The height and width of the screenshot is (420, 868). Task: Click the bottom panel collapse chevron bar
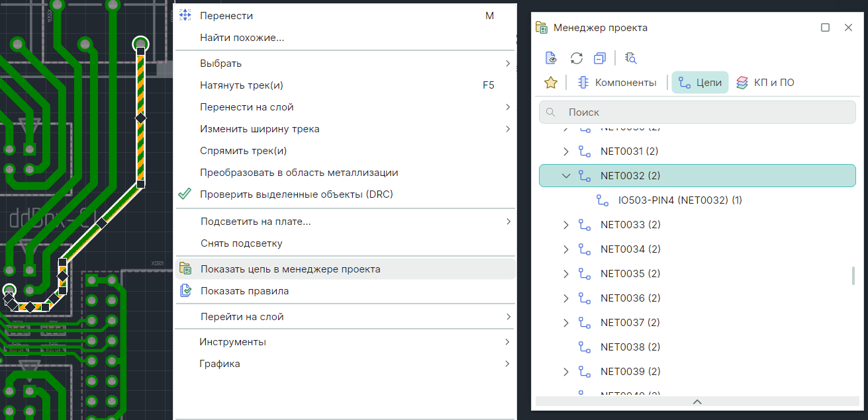[x=697, y=401]
